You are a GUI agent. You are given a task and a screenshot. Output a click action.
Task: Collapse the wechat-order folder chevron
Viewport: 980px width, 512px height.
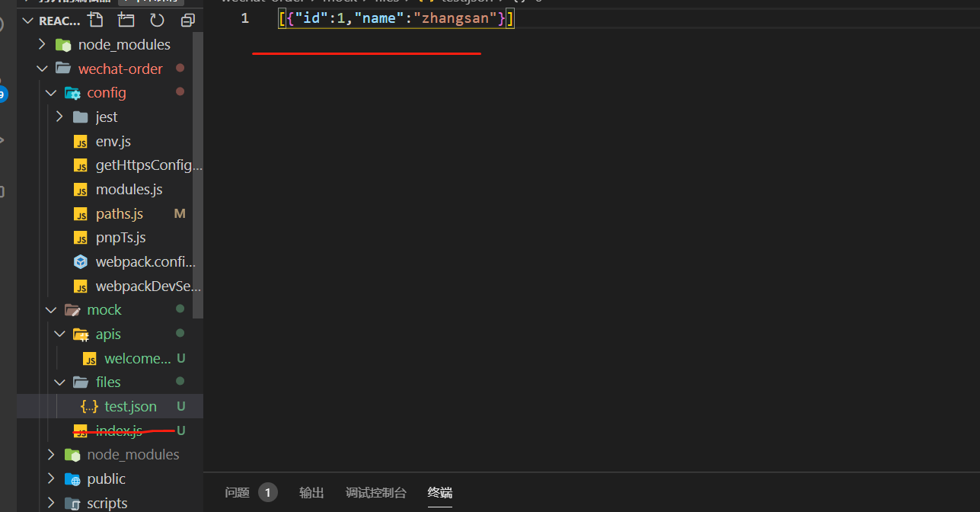click(42, 69)
